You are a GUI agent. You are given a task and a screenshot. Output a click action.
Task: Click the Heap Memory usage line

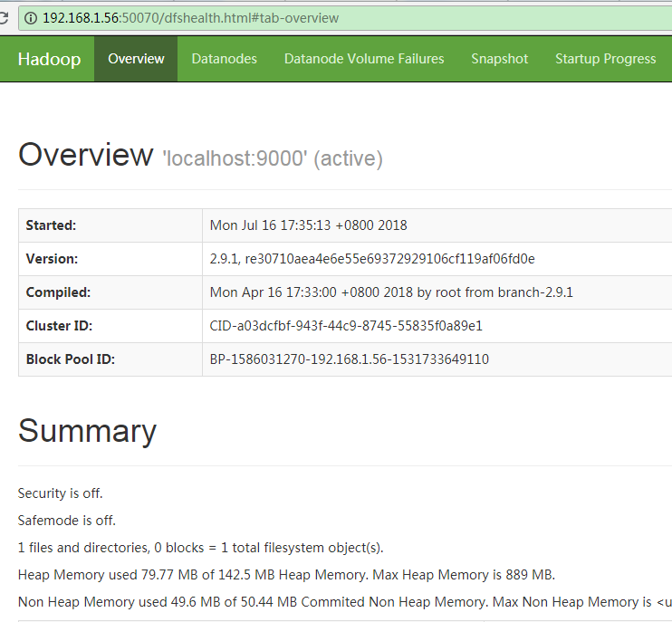(x=286, y=575)
